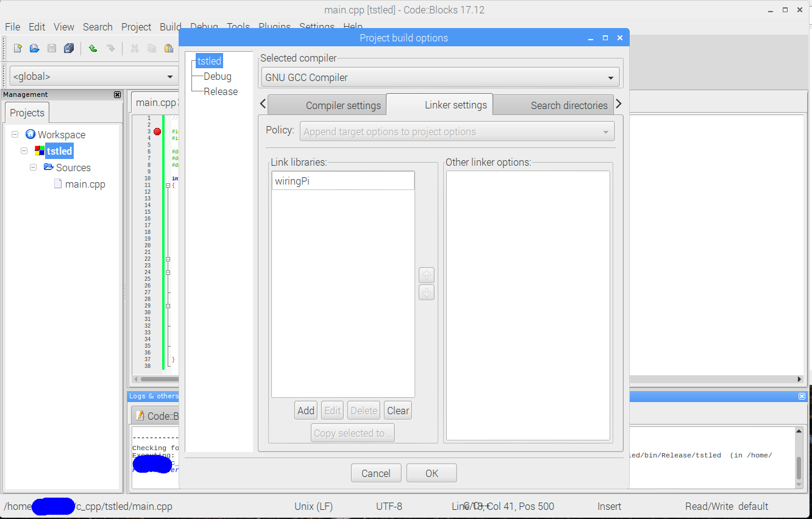The width and height of the screenshot is (812, 519).
Task: Close the Logs & others panel
Action: click(x=802, y=396)
